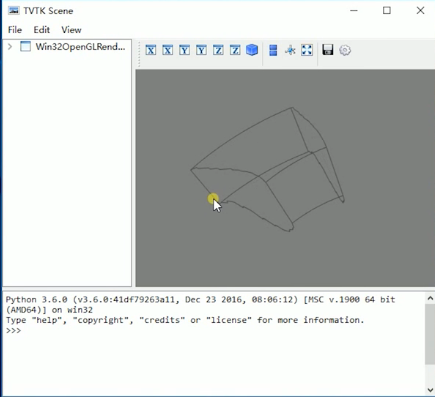Maximize the TVTK Scene window

[387, 11]
